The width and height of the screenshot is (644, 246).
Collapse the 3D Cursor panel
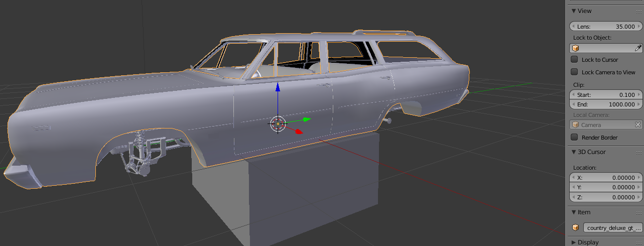click(574, 152)
